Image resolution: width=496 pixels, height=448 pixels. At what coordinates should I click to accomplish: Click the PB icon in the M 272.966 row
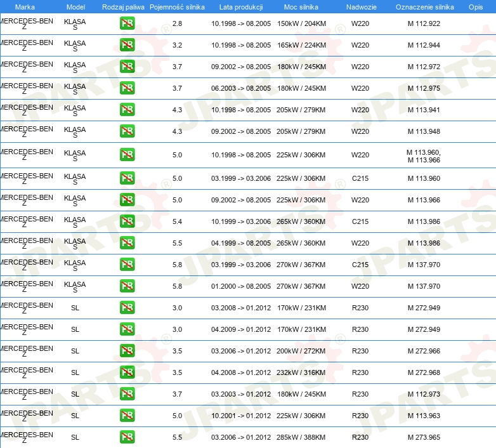coord(127,351)
